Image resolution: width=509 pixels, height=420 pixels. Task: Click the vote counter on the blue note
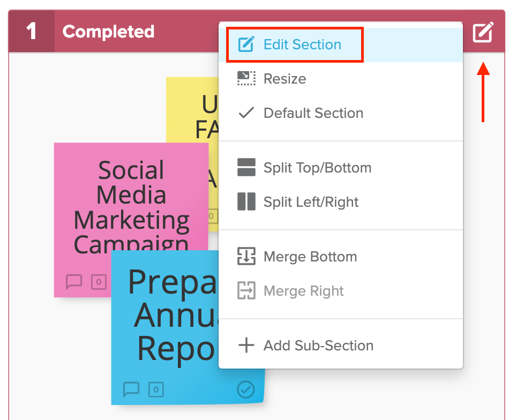click(x=156, y=389)
